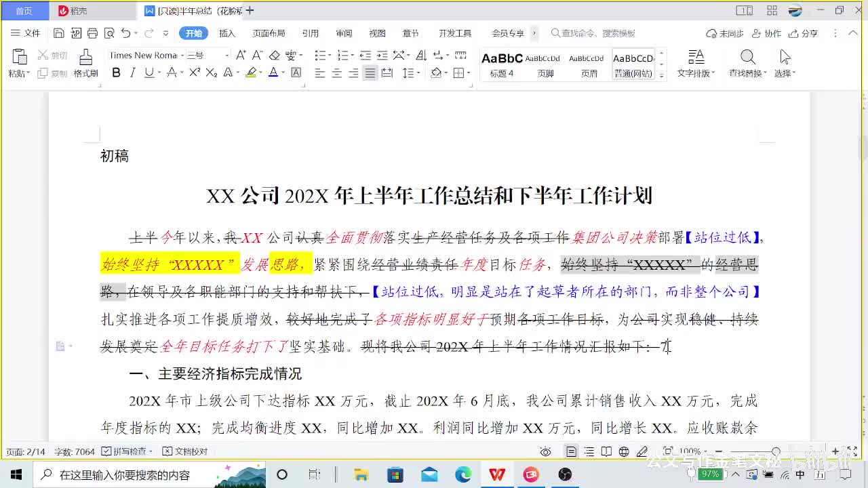Activate the Format Painter (格式刷)
This screenshot has width=868, height=488.
tap(85, 64)
